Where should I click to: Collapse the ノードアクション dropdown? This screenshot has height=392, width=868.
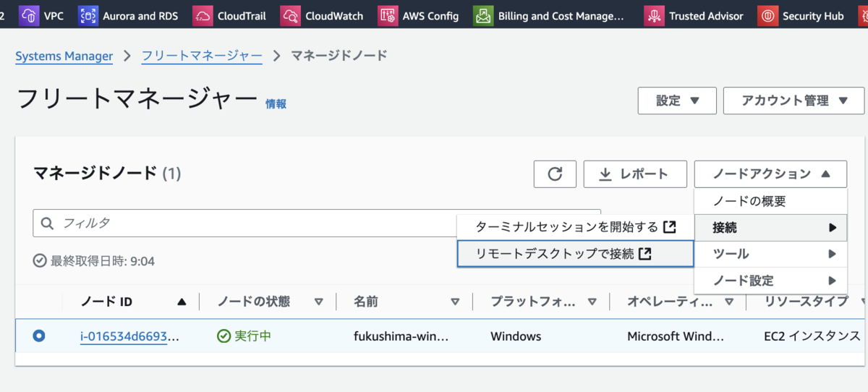770,174
